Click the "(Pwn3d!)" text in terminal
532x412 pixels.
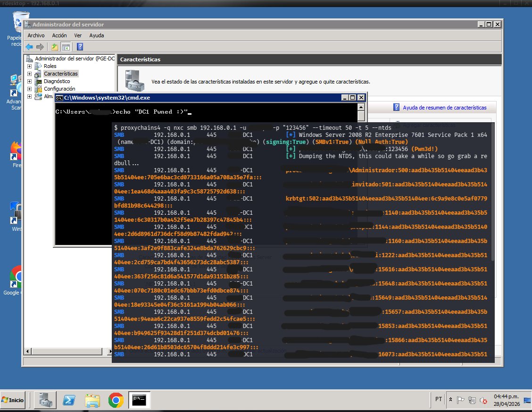tap(424, 149)
